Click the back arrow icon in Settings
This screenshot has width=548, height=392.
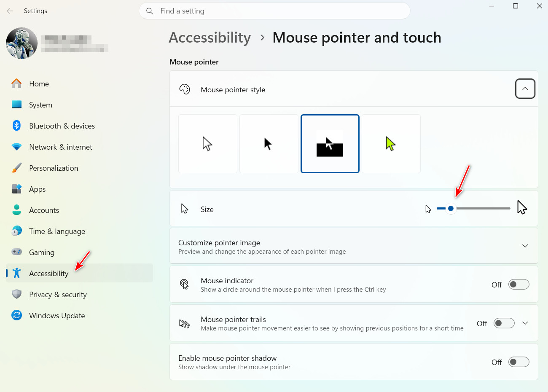pos(10,11)
